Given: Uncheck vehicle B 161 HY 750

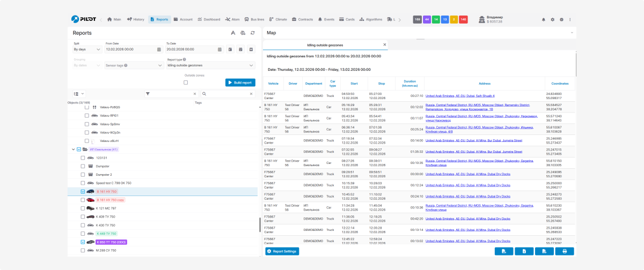Looking at the screenshot, I should tap(83, 191).
